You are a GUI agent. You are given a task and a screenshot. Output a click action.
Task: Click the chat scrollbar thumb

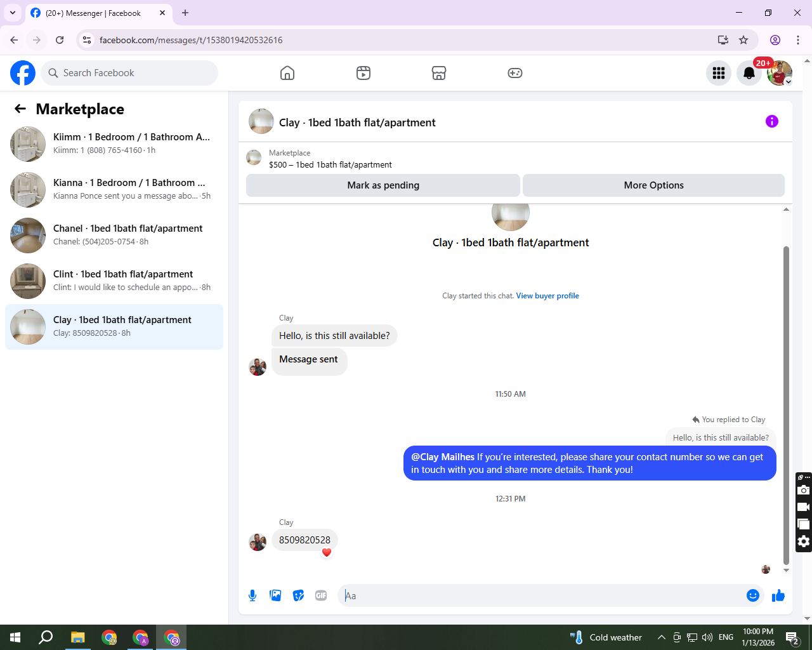point(786,405)
